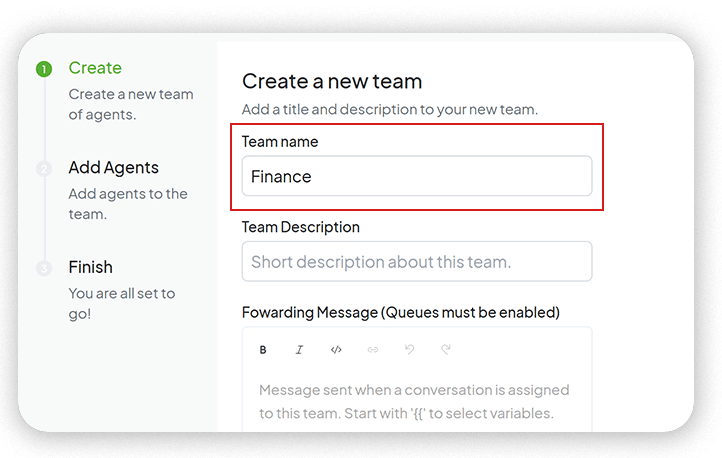
Task: Click the undo icon in editor toolbar
Action: pyautogui.click(x=409, y=350)
